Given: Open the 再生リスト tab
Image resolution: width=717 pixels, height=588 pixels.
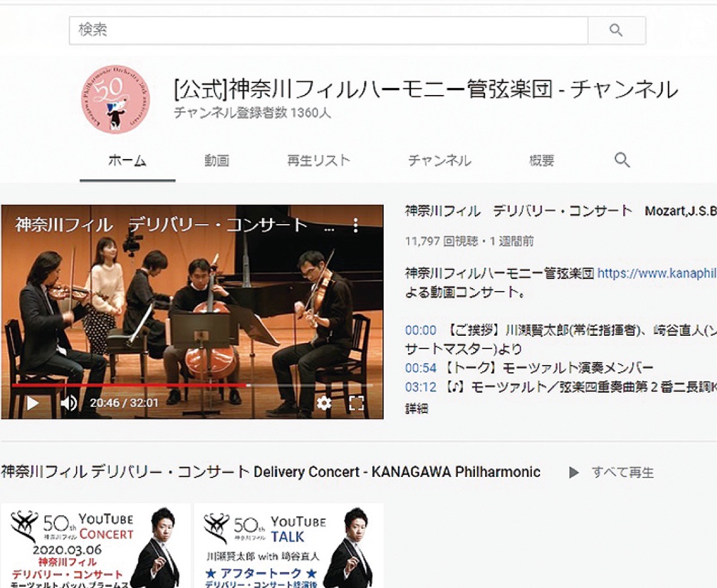Looking at the screenshot, I should (x=318, y=161).
